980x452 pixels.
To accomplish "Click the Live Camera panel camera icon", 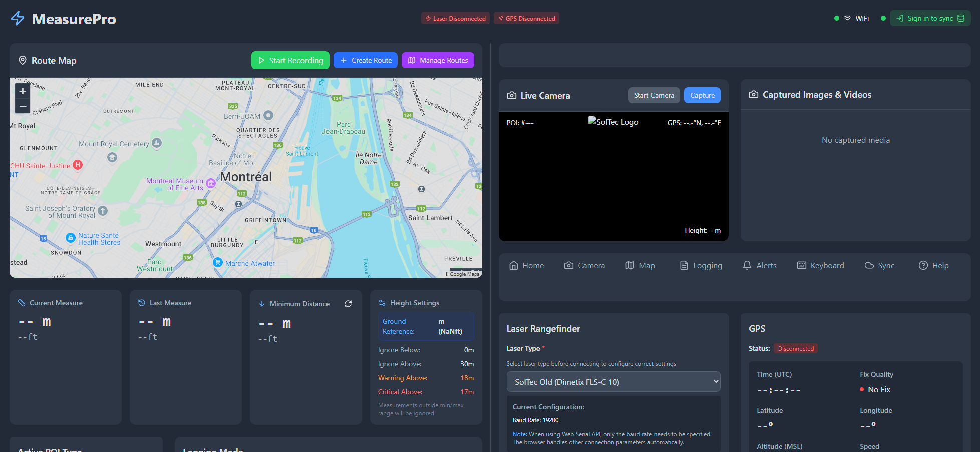I will (512, 95).
